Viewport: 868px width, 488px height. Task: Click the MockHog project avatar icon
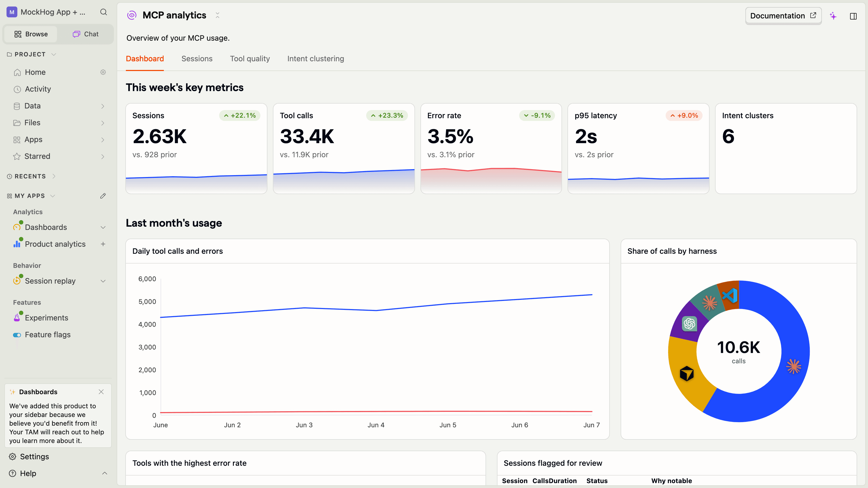[12, 12]
